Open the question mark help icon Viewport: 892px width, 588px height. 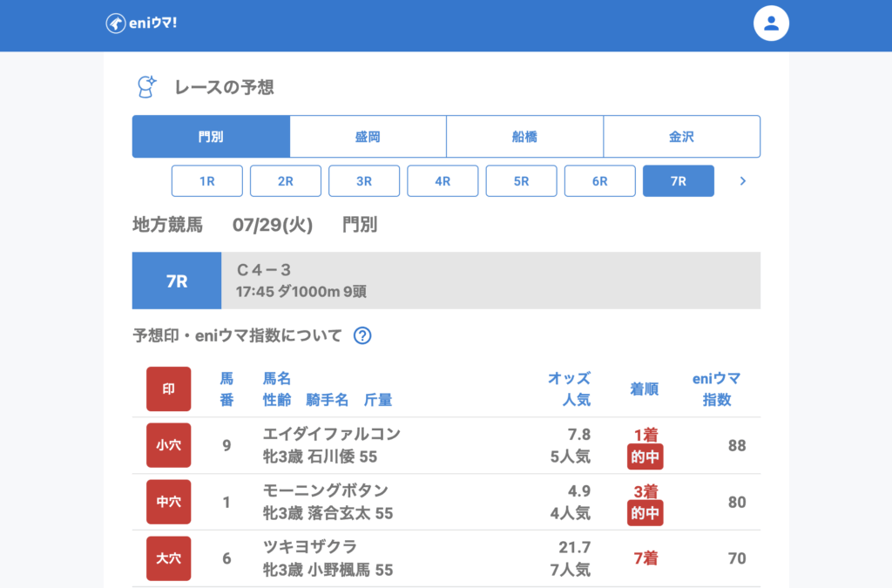[362, 335]
